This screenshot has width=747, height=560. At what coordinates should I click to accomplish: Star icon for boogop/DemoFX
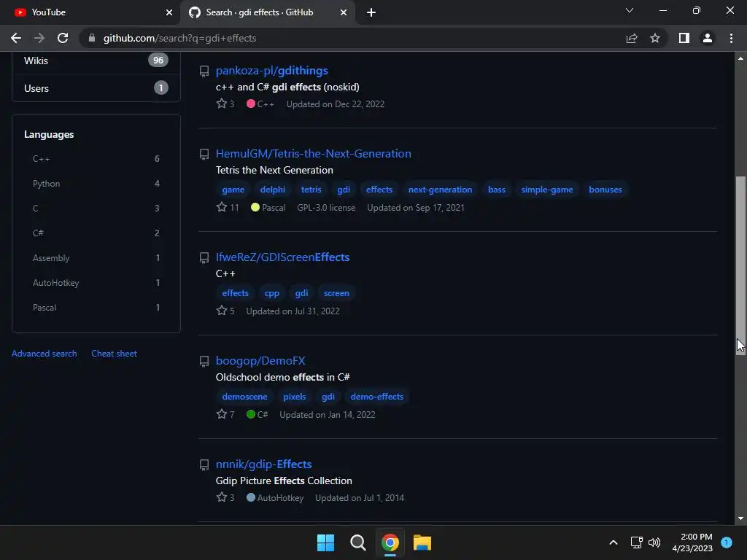click(222, 414)
